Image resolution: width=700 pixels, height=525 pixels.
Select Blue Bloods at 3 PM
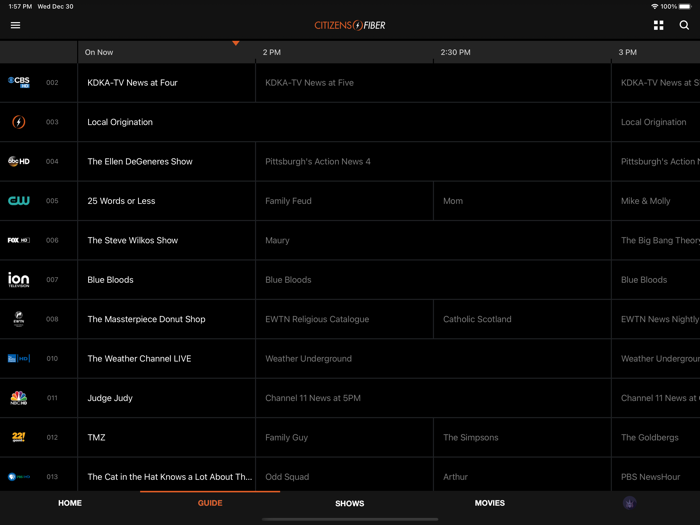656,279
